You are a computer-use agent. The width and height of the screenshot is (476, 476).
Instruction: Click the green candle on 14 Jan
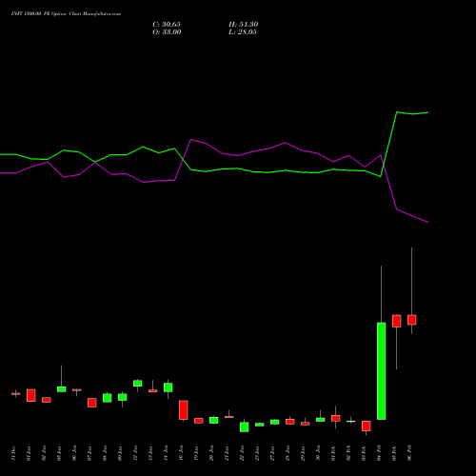point(169,387)
